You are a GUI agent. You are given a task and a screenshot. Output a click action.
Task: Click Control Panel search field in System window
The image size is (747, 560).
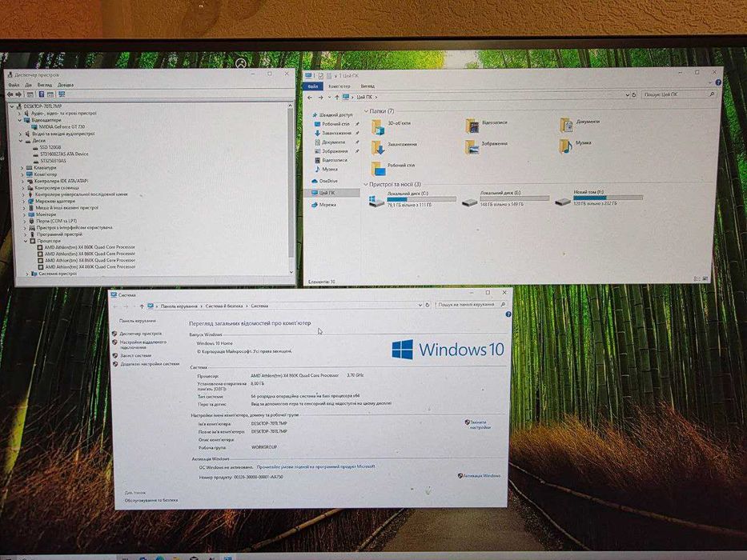471,304
